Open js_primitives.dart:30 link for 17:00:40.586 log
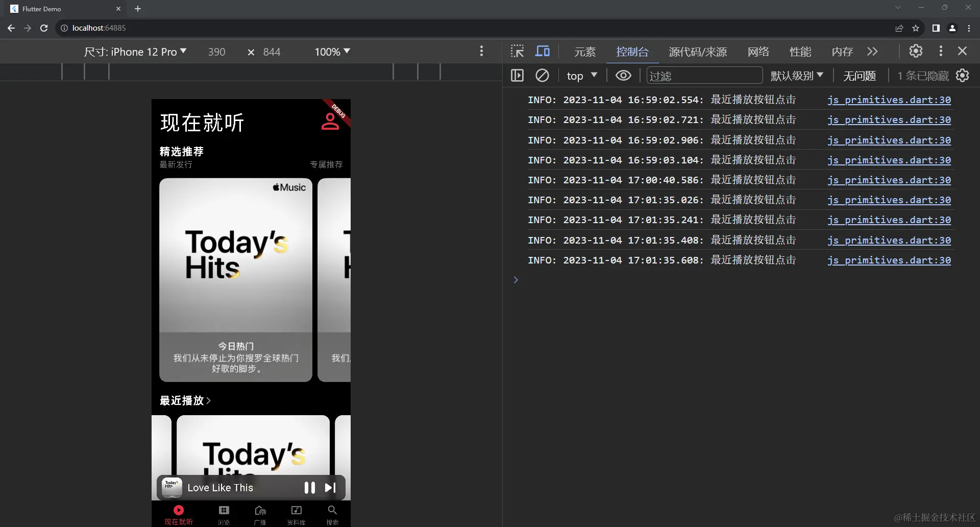 [x=889, y=180]
